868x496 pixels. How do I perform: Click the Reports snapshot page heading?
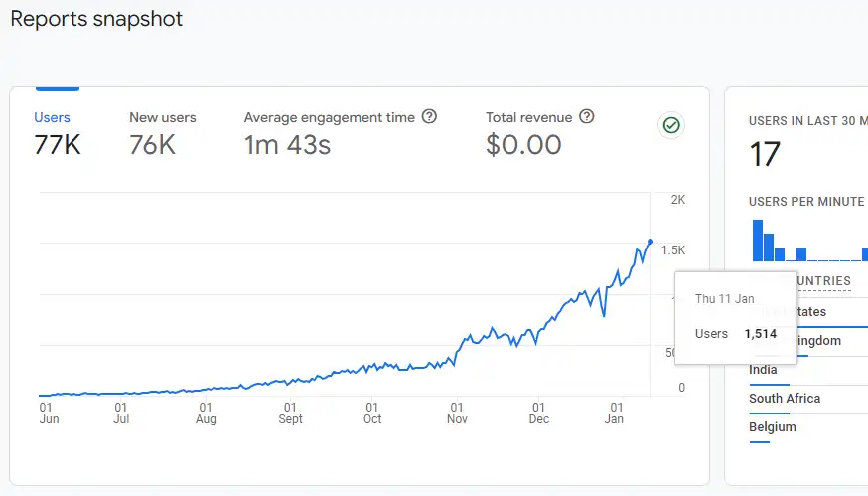pos(96,19)
